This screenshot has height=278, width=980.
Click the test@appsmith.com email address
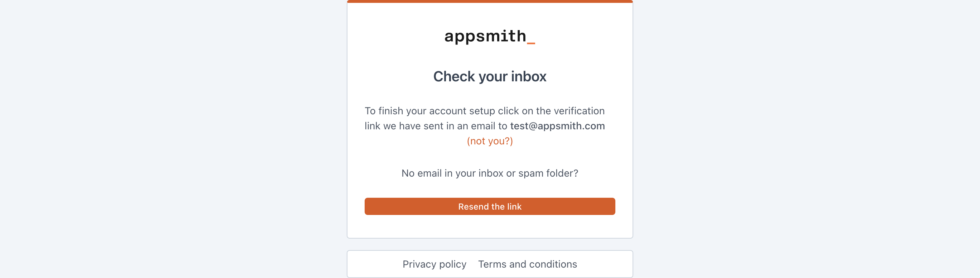557,126
